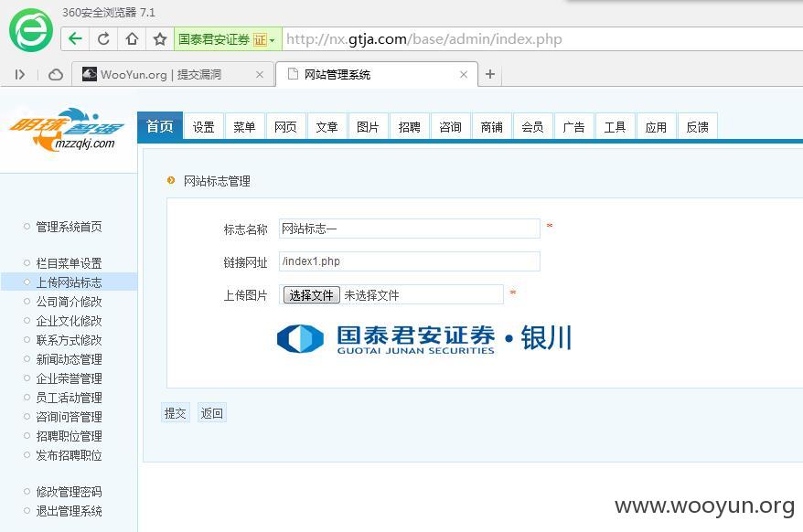The image size is (803, 532).
Task: Select the 网页 navigation tab
Action: point(285,126)
